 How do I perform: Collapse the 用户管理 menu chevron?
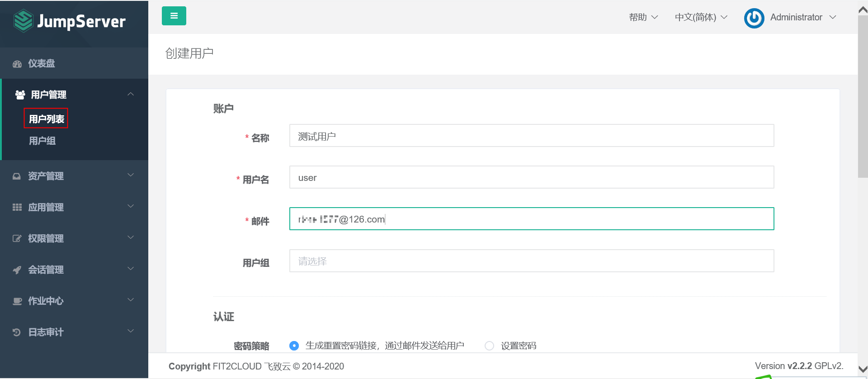(131, 94)
